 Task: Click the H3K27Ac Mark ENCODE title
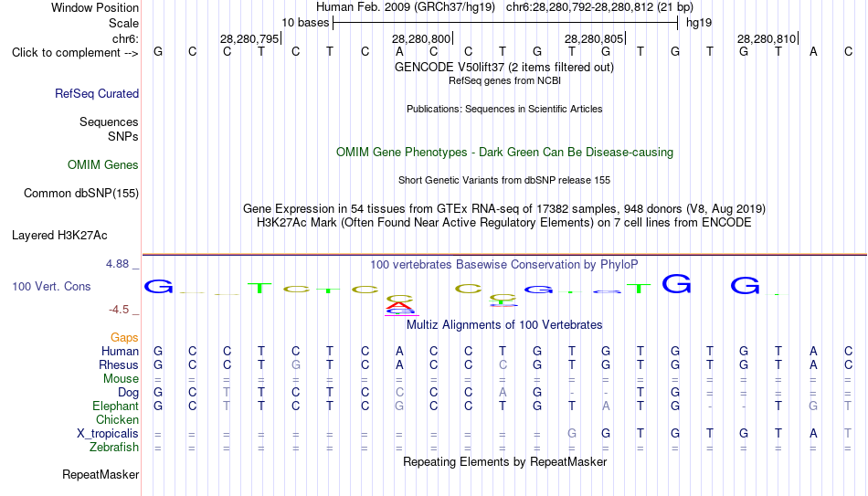coord(504,223)
